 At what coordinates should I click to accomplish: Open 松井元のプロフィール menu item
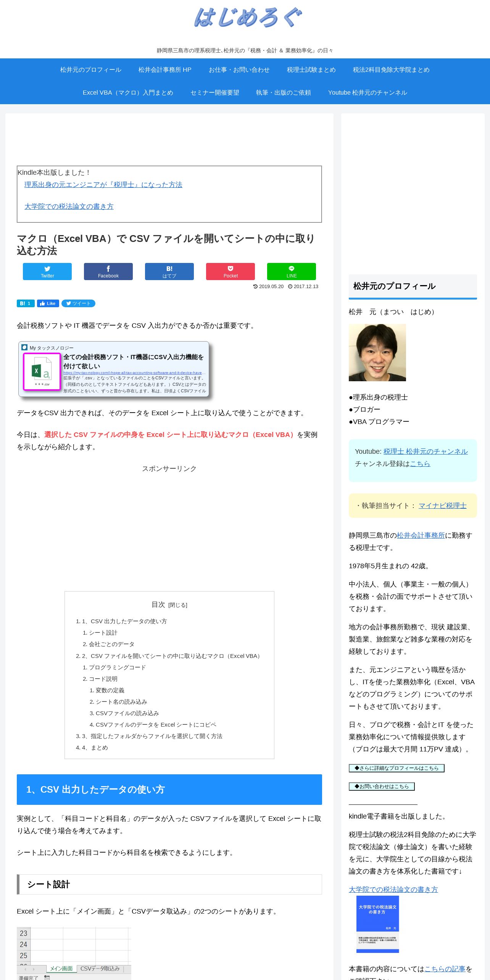[x=91, y=70]
